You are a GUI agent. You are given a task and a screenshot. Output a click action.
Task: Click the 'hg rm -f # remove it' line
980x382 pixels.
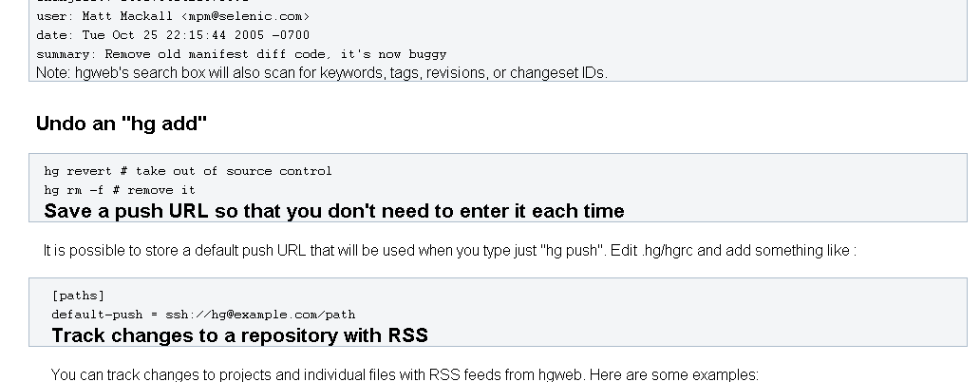[120, 189]
